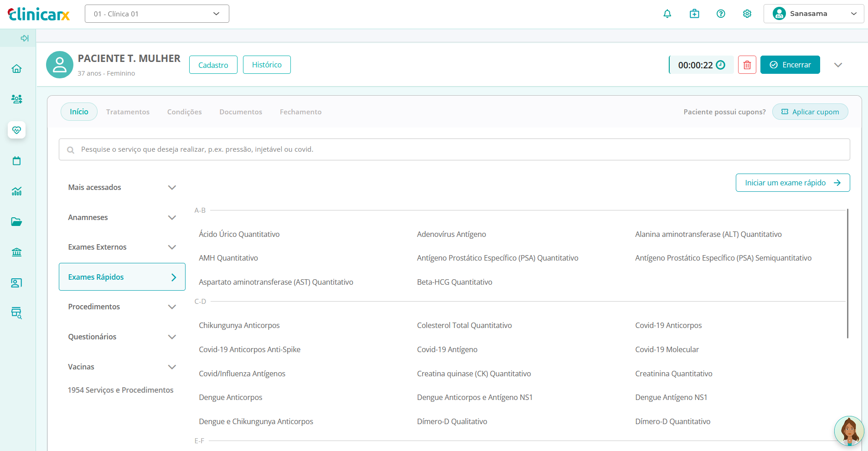This screenshot has width=868, height=451.
Task: Select the Beta-HCG Quantitativo exam
Action: [x=455, y=282]
